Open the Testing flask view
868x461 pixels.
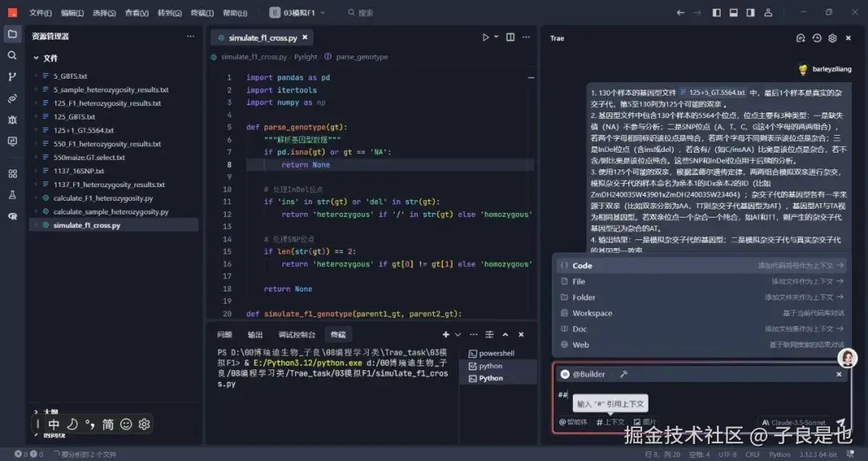point(12,195)
